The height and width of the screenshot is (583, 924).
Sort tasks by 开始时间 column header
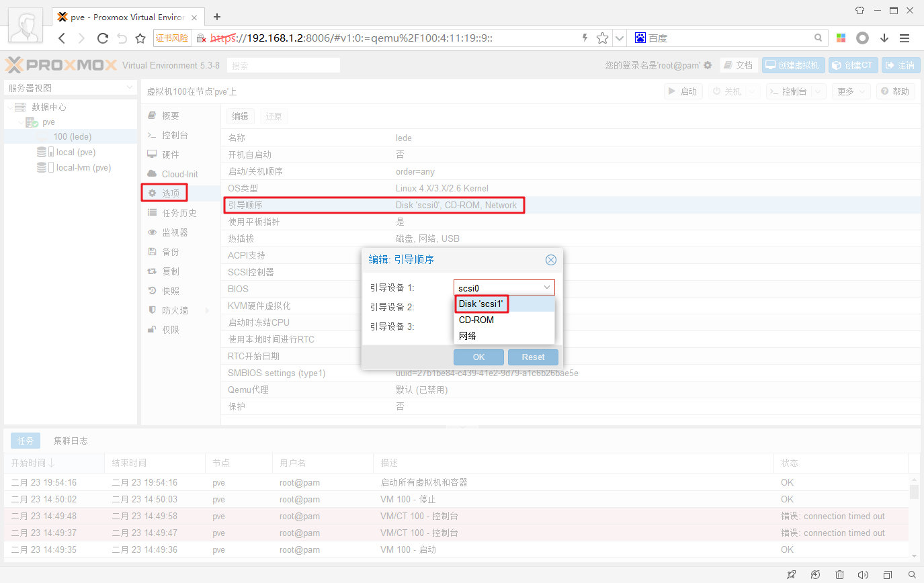54,463
